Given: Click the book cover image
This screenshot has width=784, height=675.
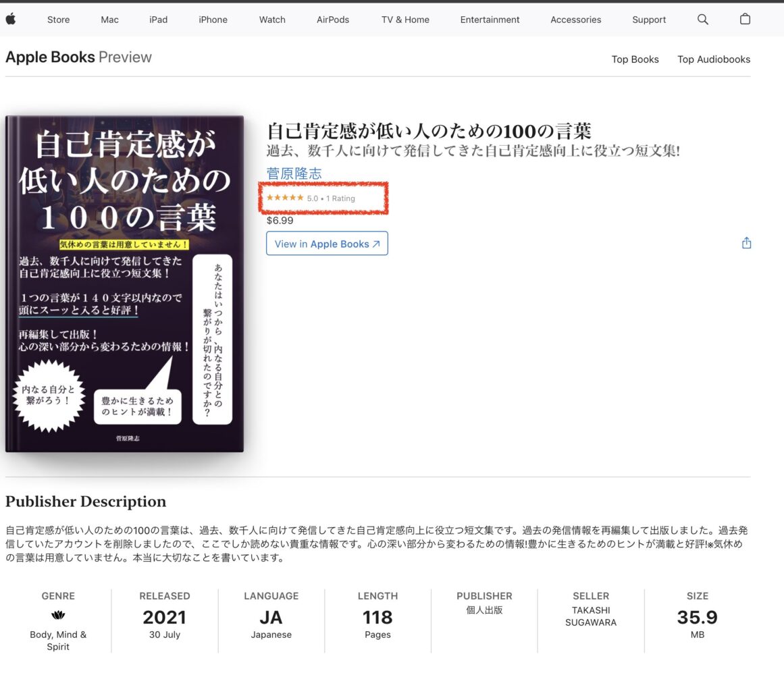Looking at the screenshot, I should click(124, 283).
